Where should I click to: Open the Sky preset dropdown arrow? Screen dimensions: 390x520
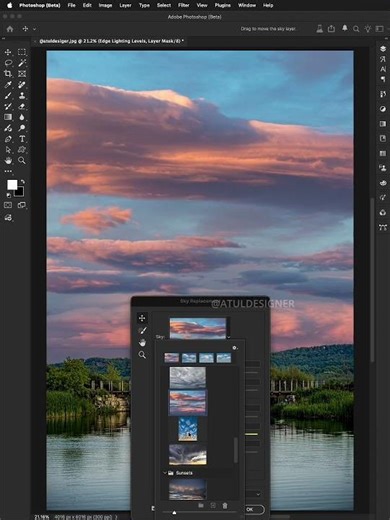[228, 337]
